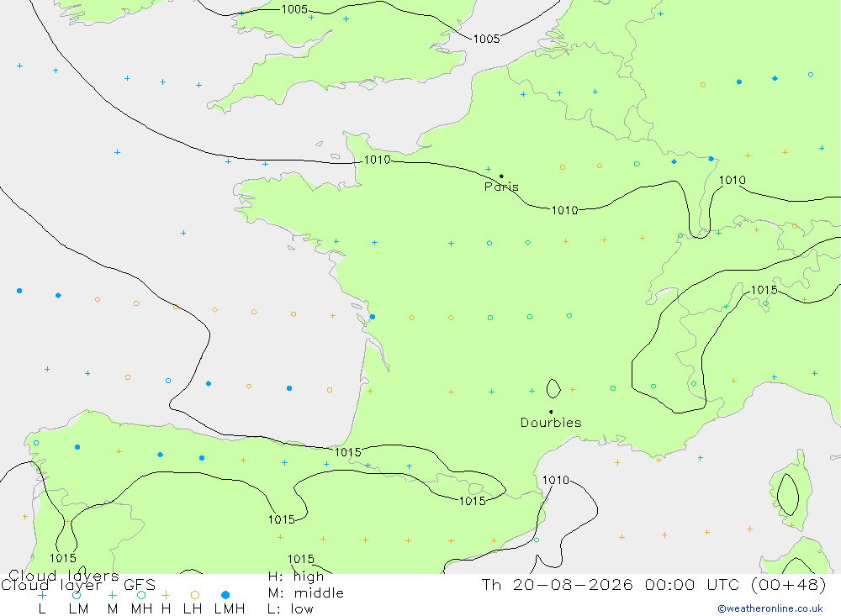This screenshot has height=616, width=841.
Task: Click the 1010 isobar label southeast of Paris
Action: [x=565, y=210]
